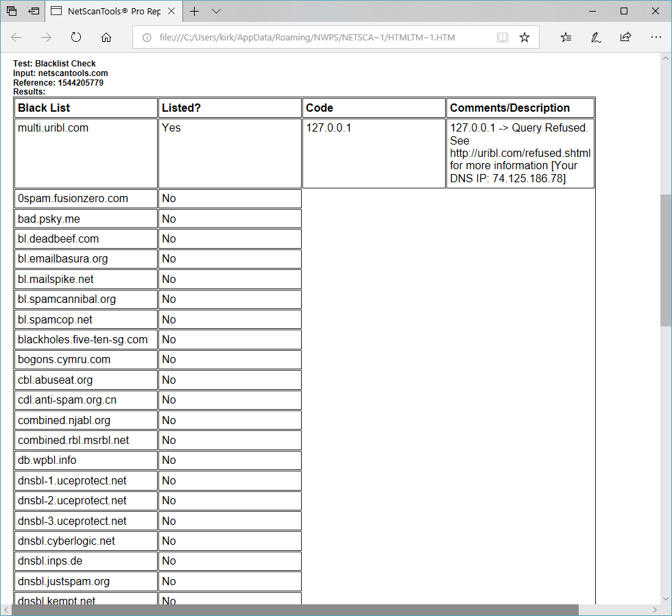Go to the home page
Screen dimensions: 672x616
tap(106, 37)
